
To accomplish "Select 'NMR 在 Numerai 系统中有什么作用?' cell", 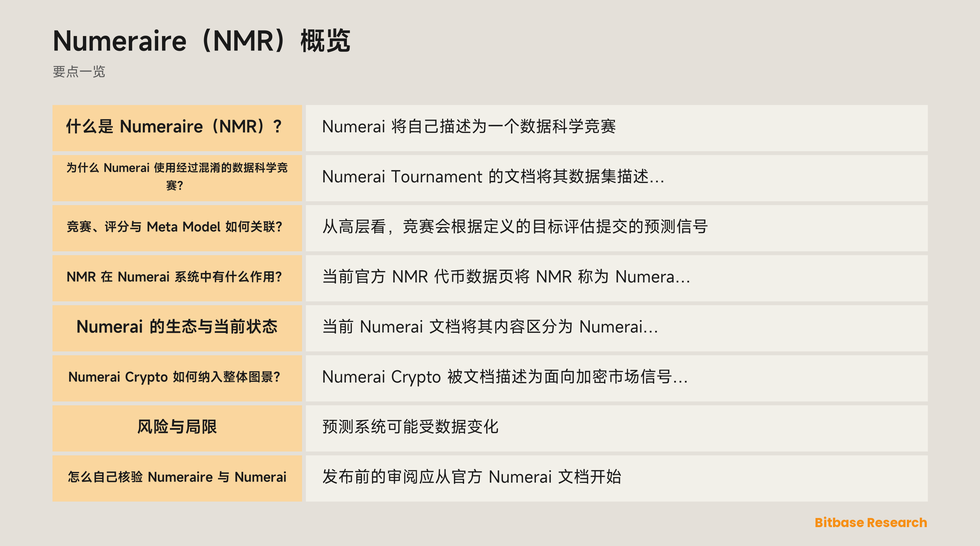I will point(177,278).
